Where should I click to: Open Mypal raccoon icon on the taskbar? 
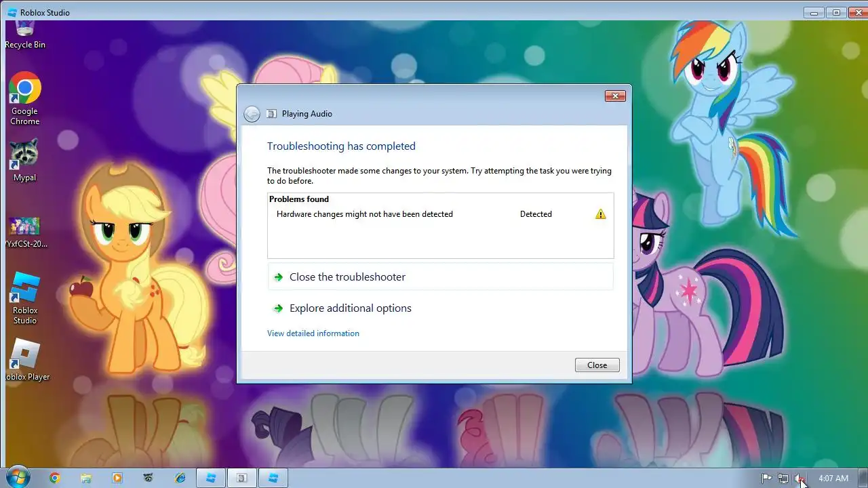point(149,478)
